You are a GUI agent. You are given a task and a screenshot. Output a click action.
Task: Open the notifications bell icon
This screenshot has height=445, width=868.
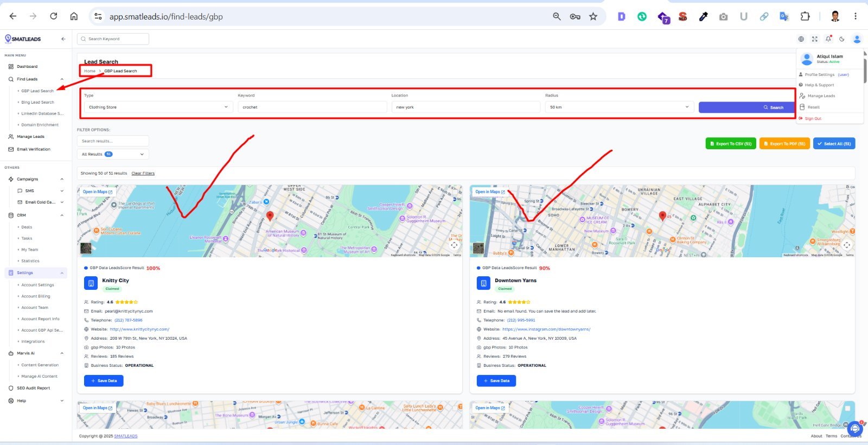pyautogui.click(x=828, y=39)
